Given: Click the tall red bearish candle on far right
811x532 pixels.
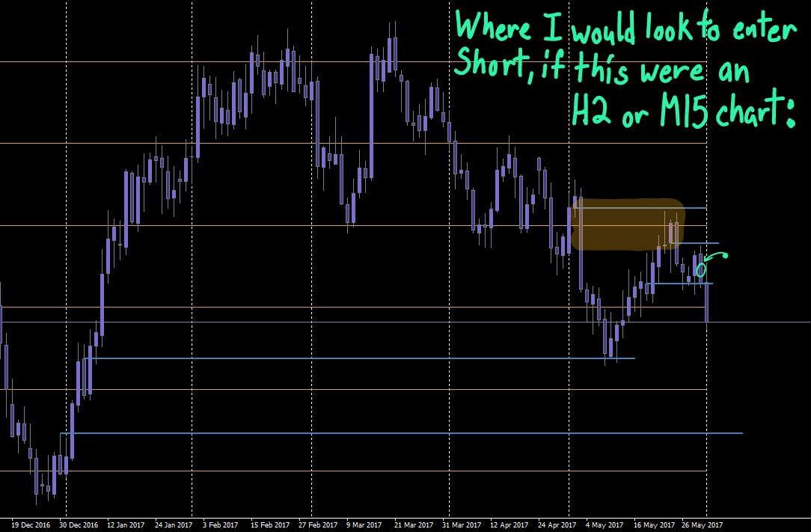Looking at the screenshot, I should click(x=706, y=303).
